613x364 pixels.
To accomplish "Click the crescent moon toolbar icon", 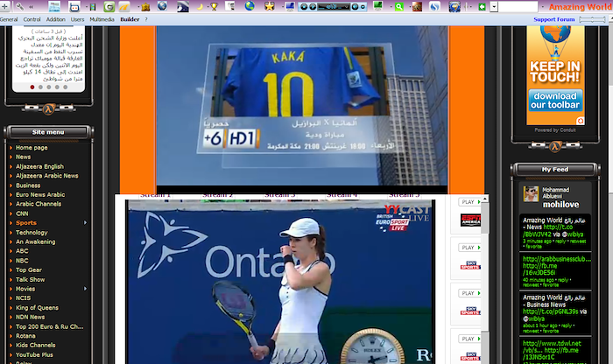I will (x=200, y=7).
